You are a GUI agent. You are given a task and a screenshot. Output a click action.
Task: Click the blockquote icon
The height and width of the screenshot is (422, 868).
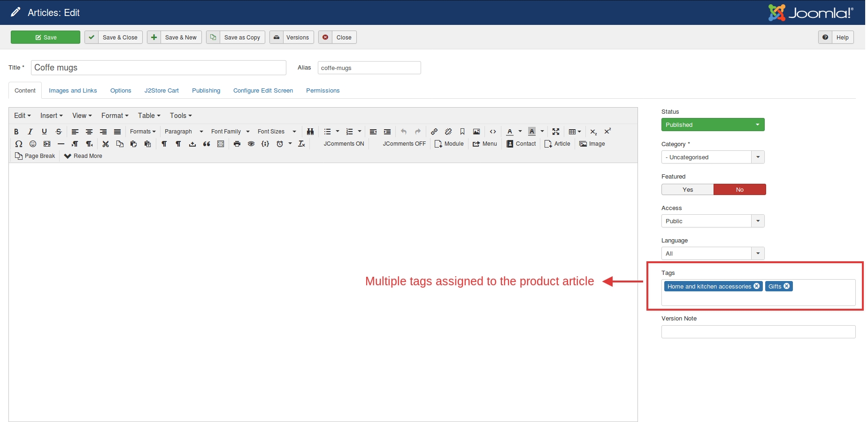coord(207,144)
